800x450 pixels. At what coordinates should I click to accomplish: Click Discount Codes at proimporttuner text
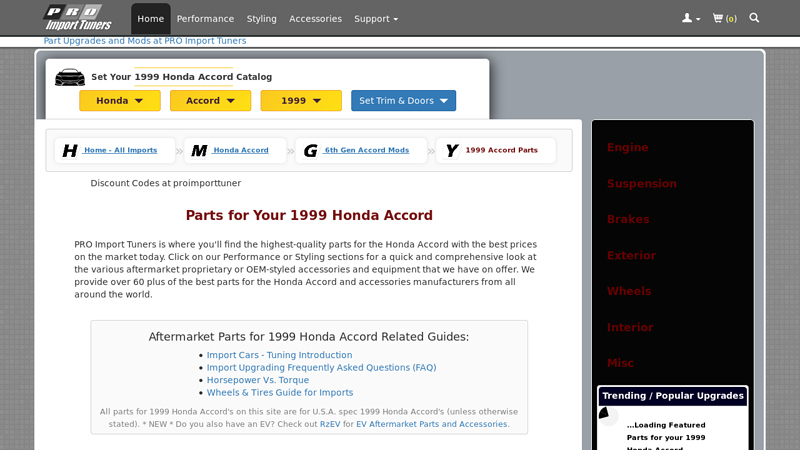[165, 183]
